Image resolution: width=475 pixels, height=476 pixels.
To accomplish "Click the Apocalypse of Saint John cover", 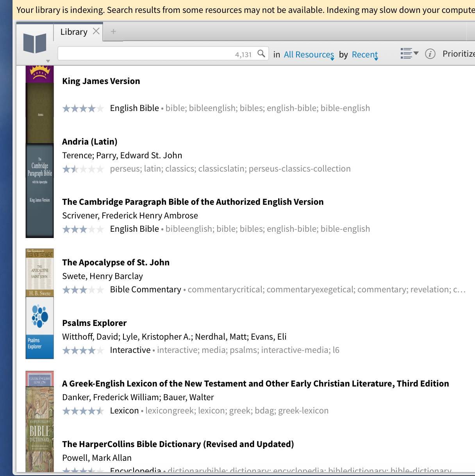I will (39, 272).
